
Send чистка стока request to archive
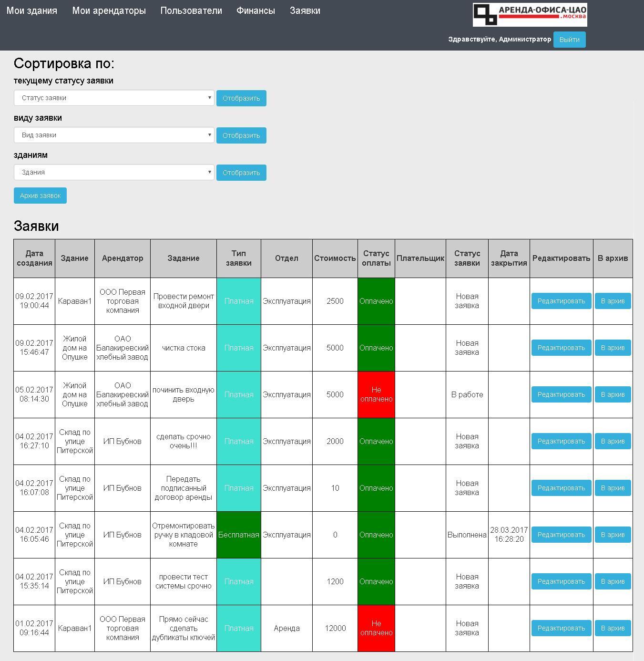pyautogui.click(x=613, y=348)
